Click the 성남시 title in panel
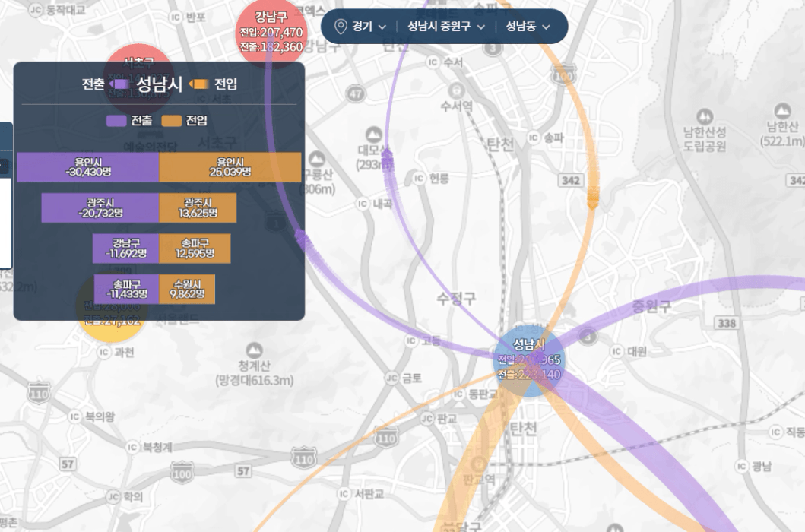805x532 pixels. 159,84
